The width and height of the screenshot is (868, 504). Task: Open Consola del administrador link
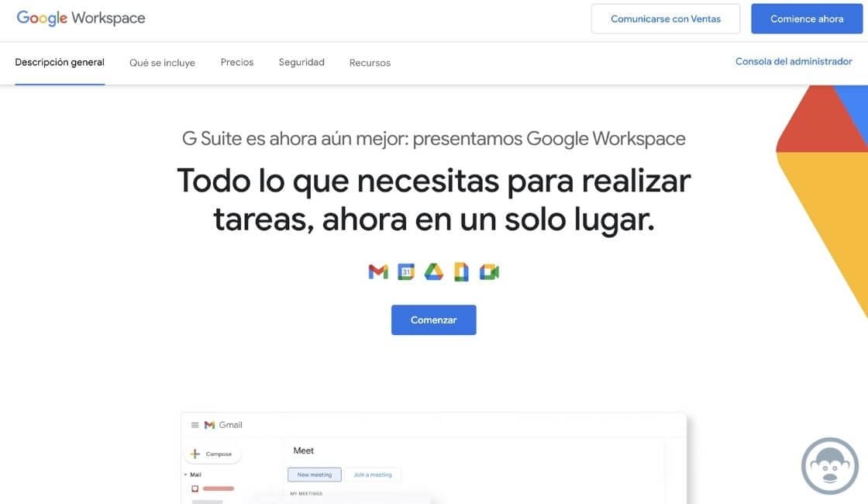click(794, 61)
